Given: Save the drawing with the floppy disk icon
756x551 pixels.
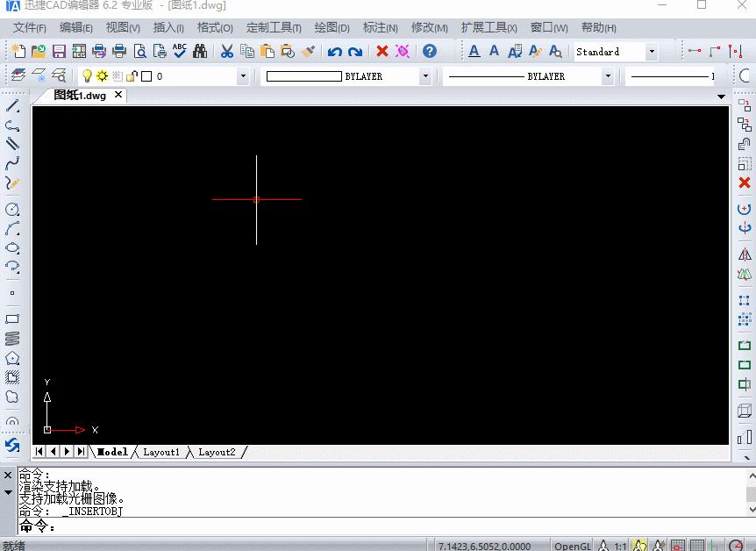Looking at the screenshot, I should point(59,51).
